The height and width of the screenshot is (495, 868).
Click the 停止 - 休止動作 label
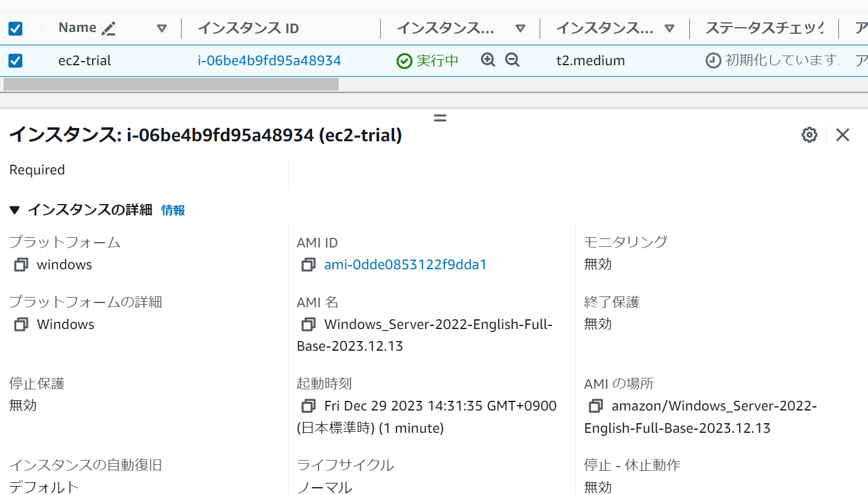pyautogui.click(x=632, y=465)
